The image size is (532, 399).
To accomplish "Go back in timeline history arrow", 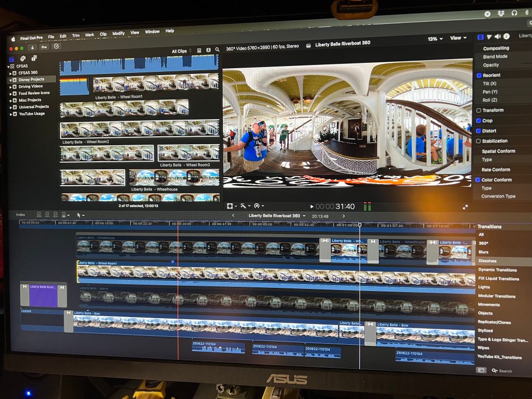I will tap(233, 215).
